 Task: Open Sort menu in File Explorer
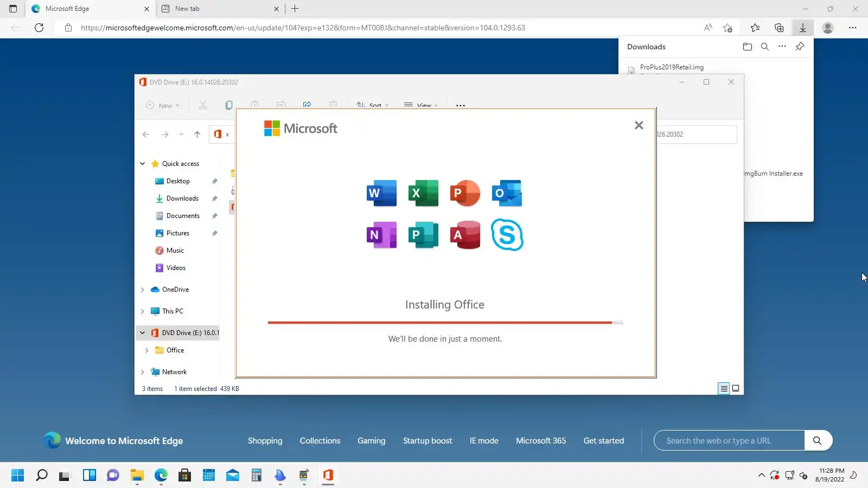373,105
